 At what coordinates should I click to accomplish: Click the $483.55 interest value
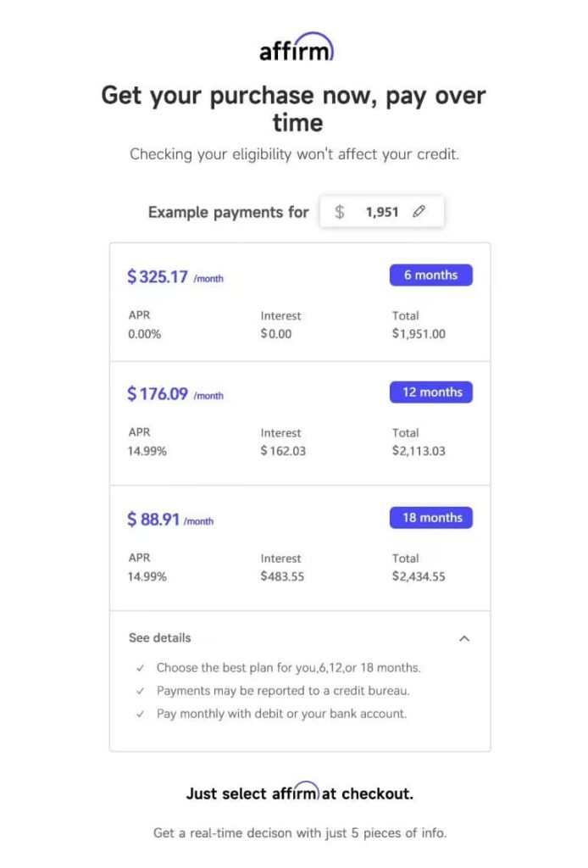tap(280, 576)
